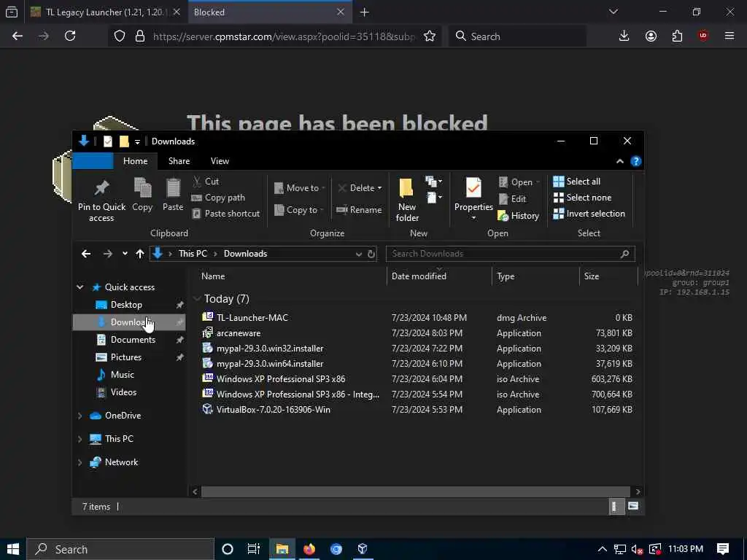Select Music in Quick access
Viewport: 747px width, 560px height.
click(x=122, y=375)
